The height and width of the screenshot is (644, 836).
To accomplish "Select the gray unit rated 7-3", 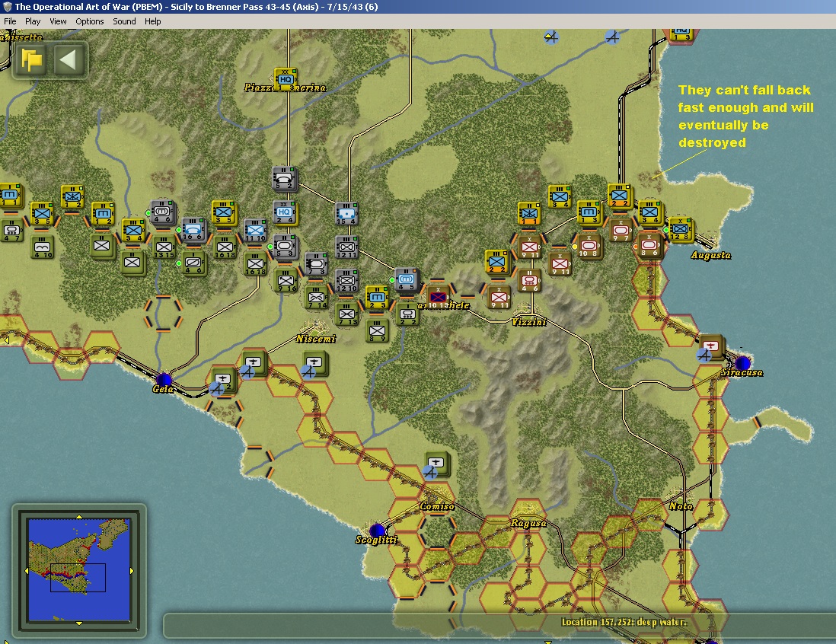I will 316,264.
